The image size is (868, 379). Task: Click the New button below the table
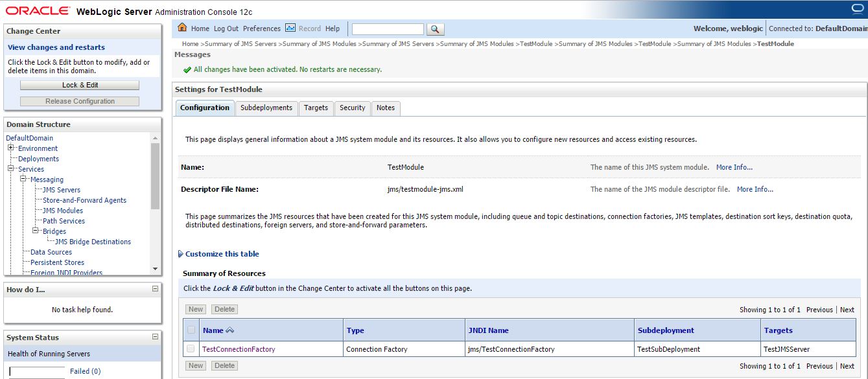click(x=196, y=366)
